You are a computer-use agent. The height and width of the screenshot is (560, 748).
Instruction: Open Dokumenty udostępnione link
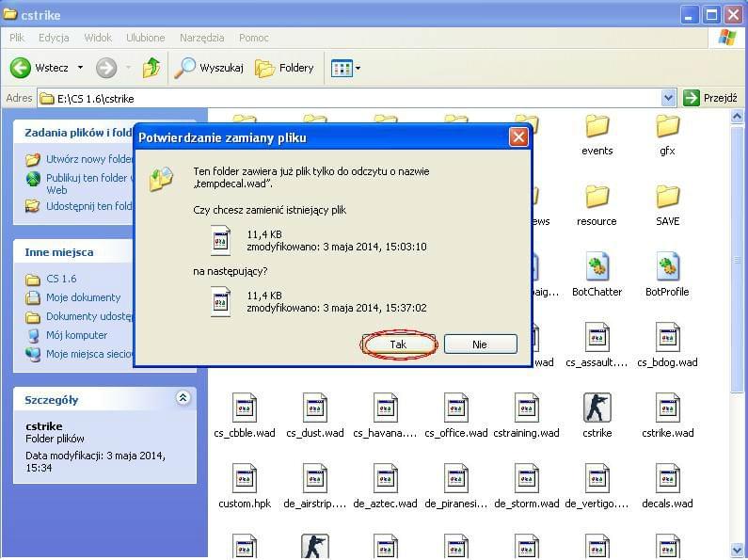tap(80, 317)
